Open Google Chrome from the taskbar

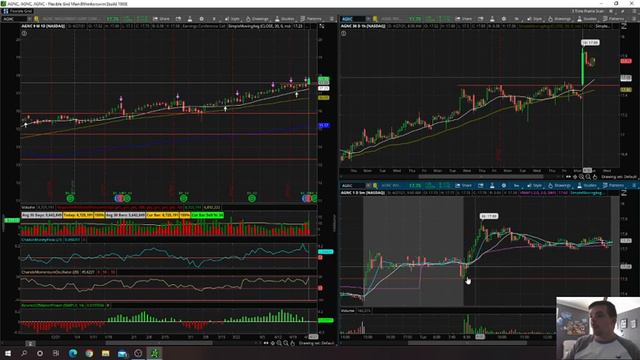pos(89,353)
